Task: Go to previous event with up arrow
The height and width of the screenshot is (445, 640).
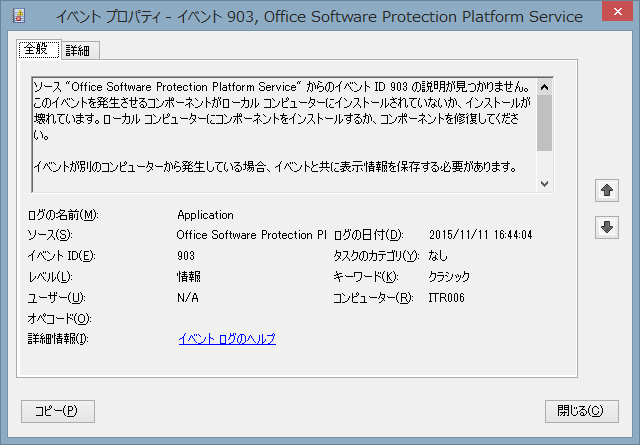Action: click(607, 190)
